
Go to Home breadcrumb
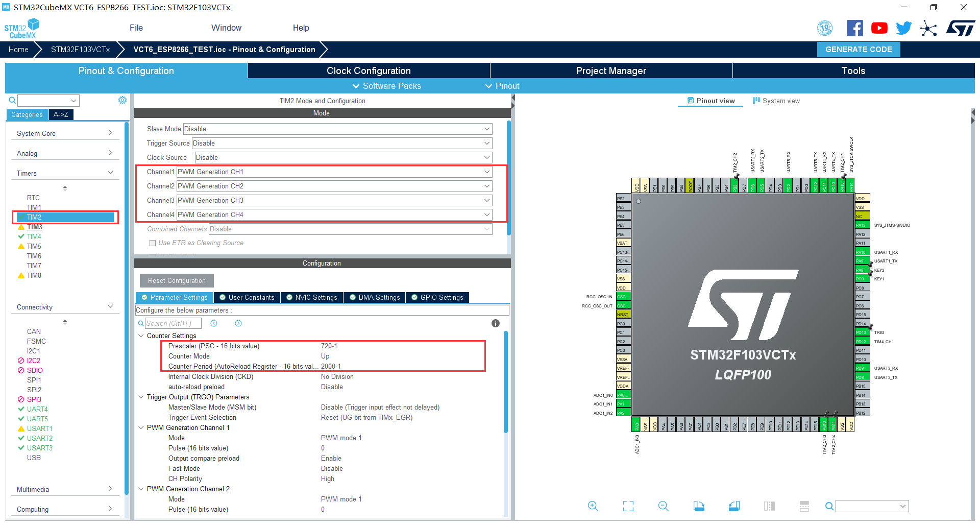[18, 50]
